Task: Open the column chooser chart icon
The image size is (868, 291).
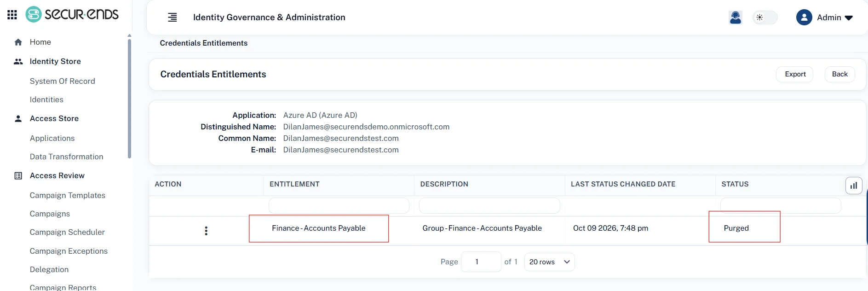Action: click(854, 186)
